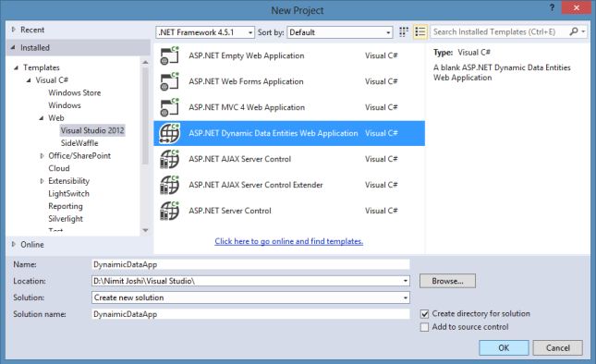The height and width of the screenshot is (364, 596).
Task: Click the go online and find templates link
Action: pos(289,241)
